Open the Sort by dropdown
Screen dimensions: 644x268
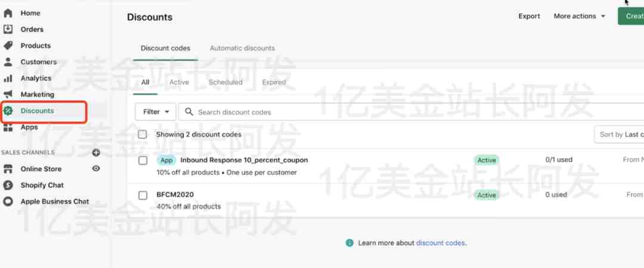(619, 134)
